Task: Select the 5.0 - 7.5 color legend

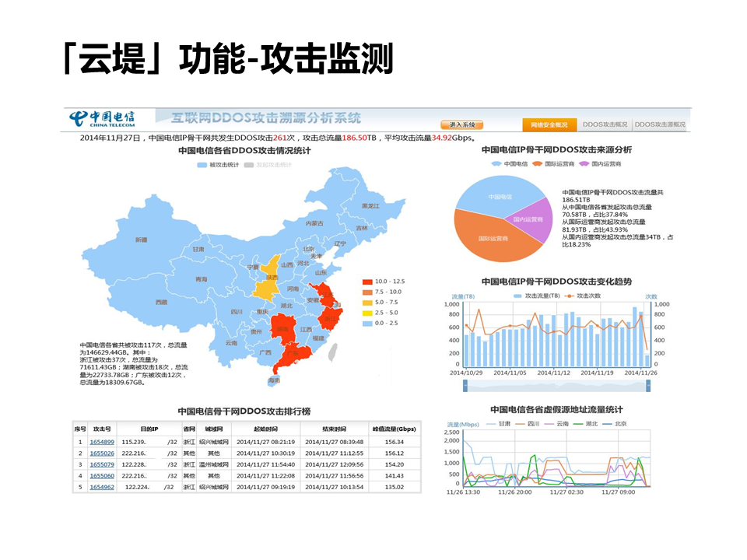Action: click(x=381, y=303)
